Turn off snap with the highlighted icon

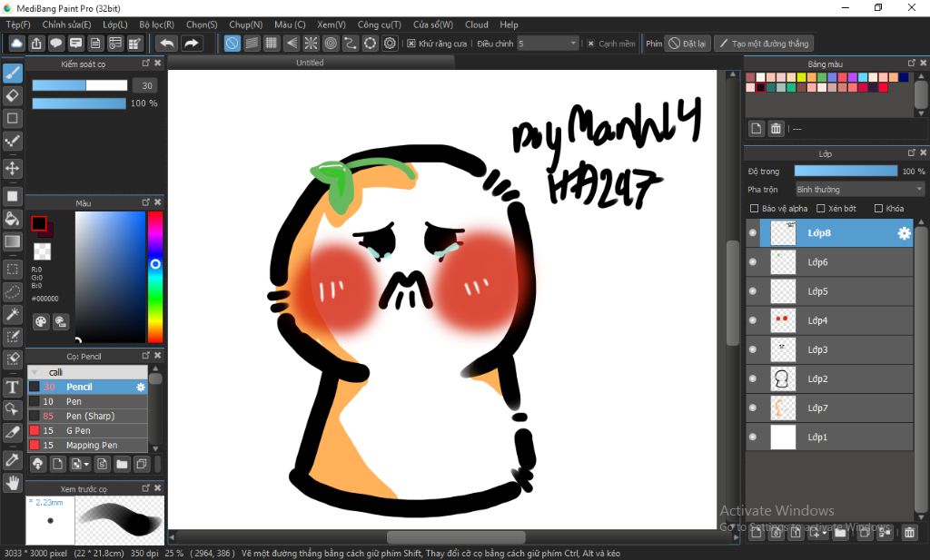(232, 44)
